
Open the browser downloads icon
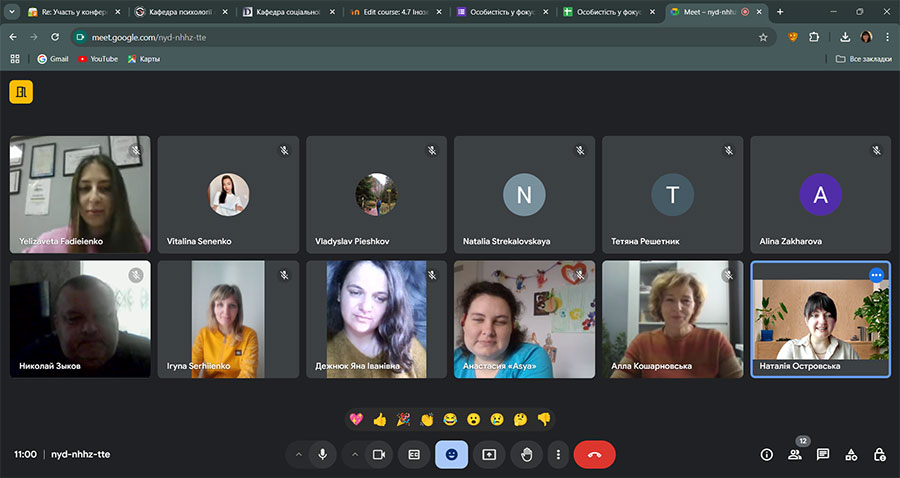[845, 37]
